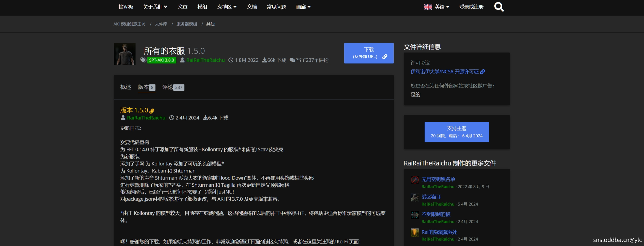The width and height of the screenshot is (644, 246).
Task: Open the 登录或注册 link
Action: click(x=471, y=7)
